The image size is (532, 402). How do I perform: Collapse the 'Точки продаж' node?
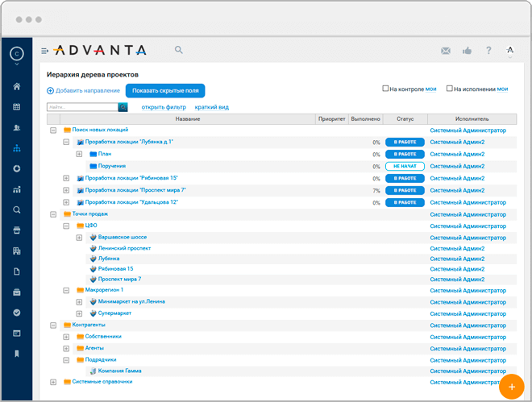coord(53,214)
